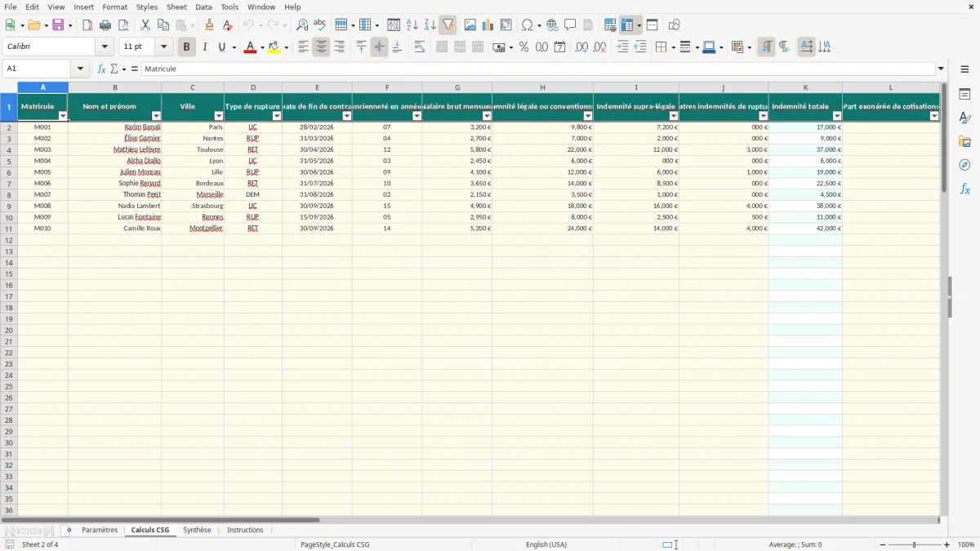Export directly as PDF icon
The width and height of the screenshot is (980, 551).
coord(87,25)
